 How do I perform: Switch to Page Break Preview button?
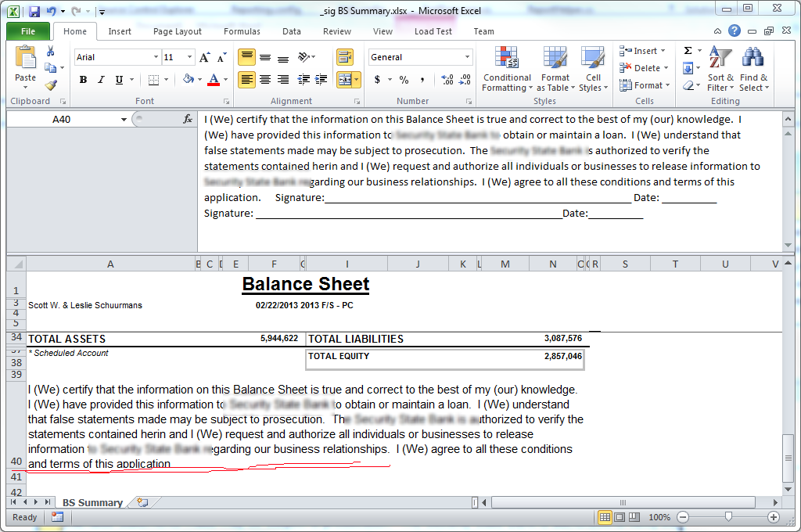point(634,517)
